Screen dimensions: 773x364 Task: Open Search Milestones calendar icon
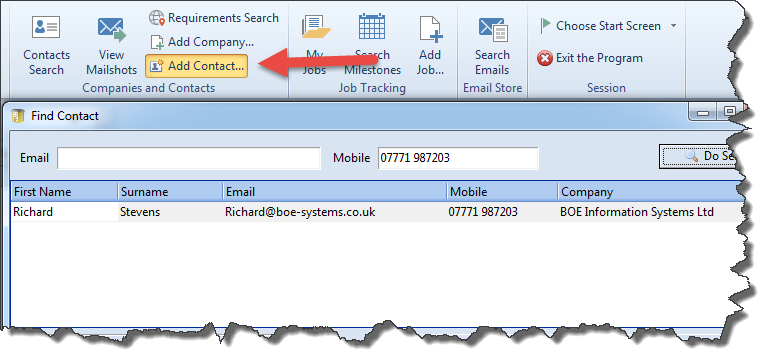point(372,27)
